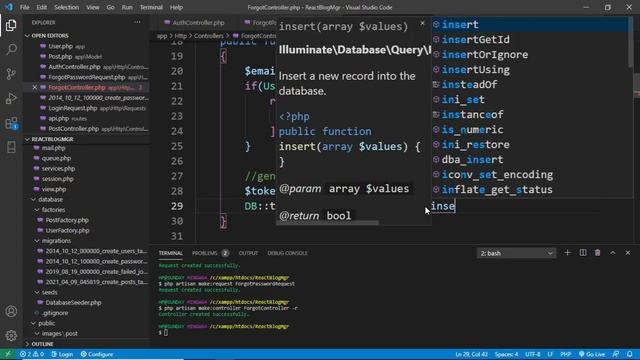Open the File menu
640x360 pixels.
[x=24, y=7]
